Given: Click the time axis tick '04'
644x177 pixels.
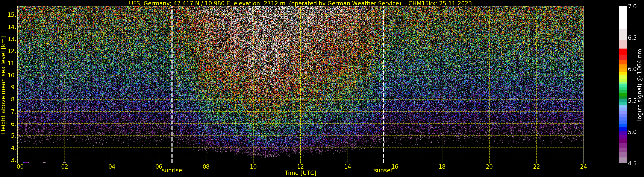Looking at the screenshot, I should click(x=112, y=166).
